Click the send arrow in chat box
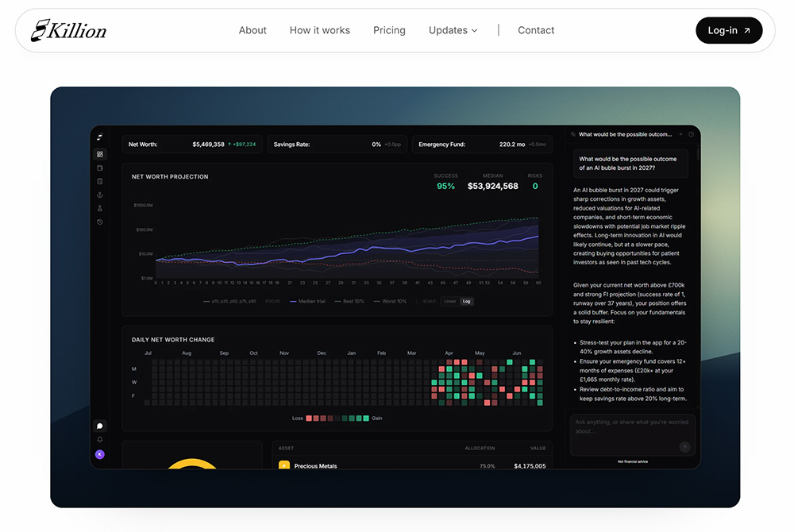794x532 pixels. [684, 447]
